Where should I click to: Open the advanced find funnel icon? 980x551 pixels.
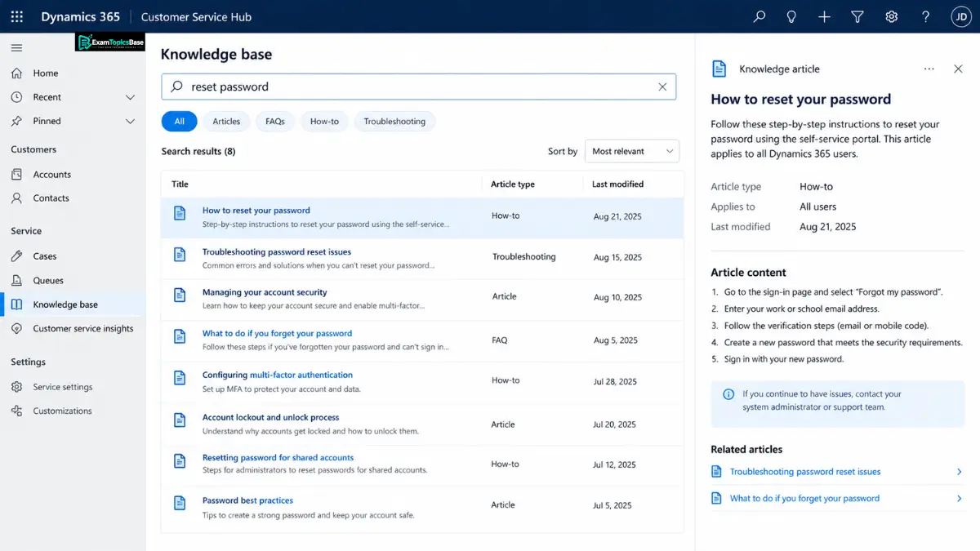857,16
